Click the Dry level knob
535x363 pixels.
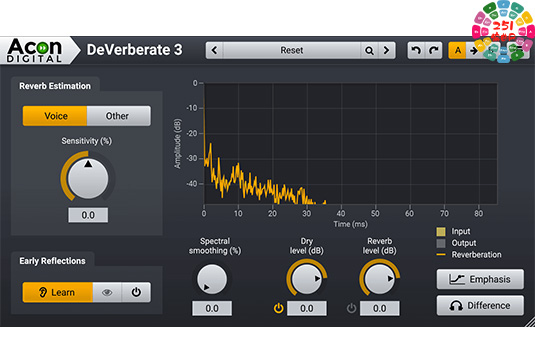[x=306, y=278]
